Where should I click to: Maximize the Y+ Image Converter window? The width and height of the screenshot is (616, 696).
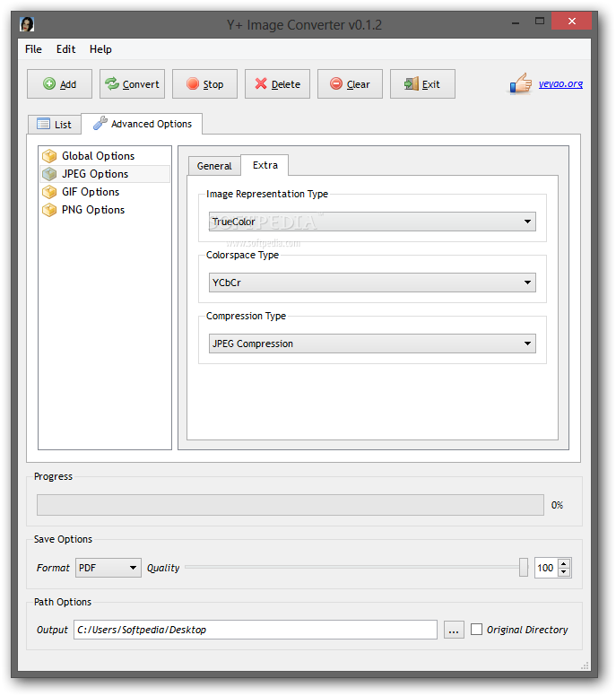tap(539, 22)
